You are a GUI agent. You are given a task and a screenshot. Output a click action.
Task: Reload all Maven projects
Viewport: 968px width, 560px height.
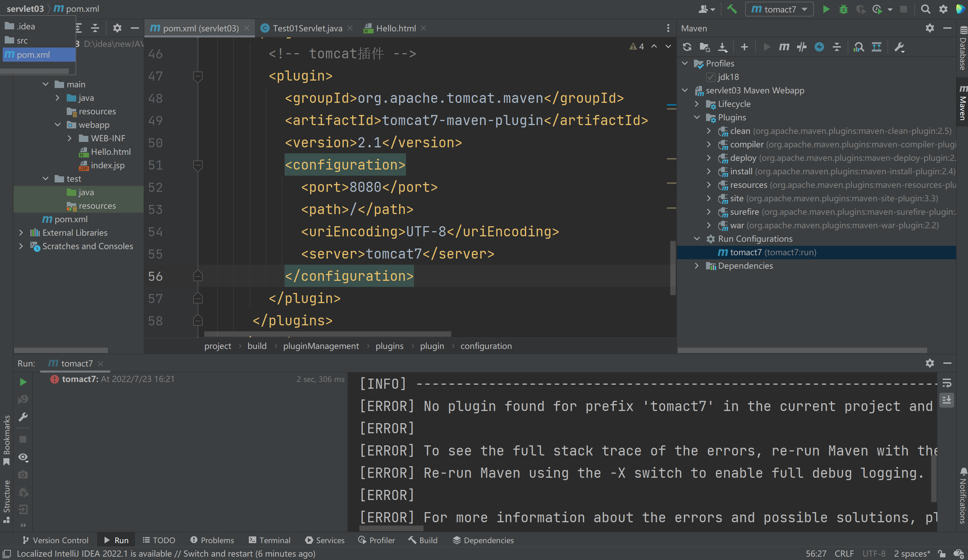[x=687, y=47]
